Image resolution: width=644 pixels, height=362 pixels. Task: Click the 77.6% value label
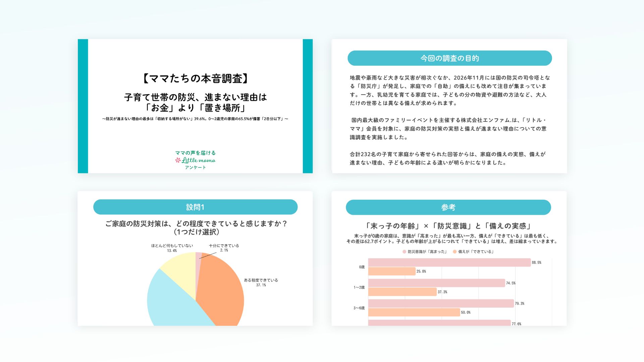[517, 324]
